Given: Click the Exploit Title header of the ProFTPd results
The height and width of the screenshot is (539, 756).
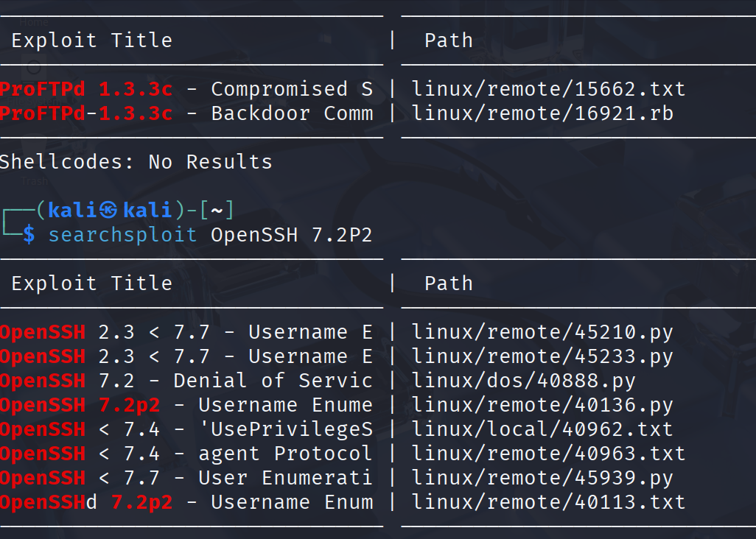Looking at the screenshot, I should click(x=91, y=40).
